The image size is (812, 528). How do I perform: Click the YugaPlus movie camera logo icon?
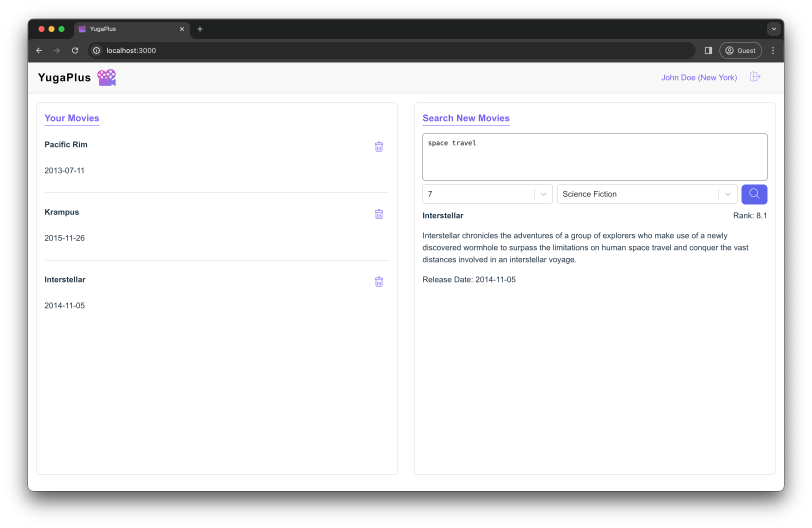pos(106,77)
